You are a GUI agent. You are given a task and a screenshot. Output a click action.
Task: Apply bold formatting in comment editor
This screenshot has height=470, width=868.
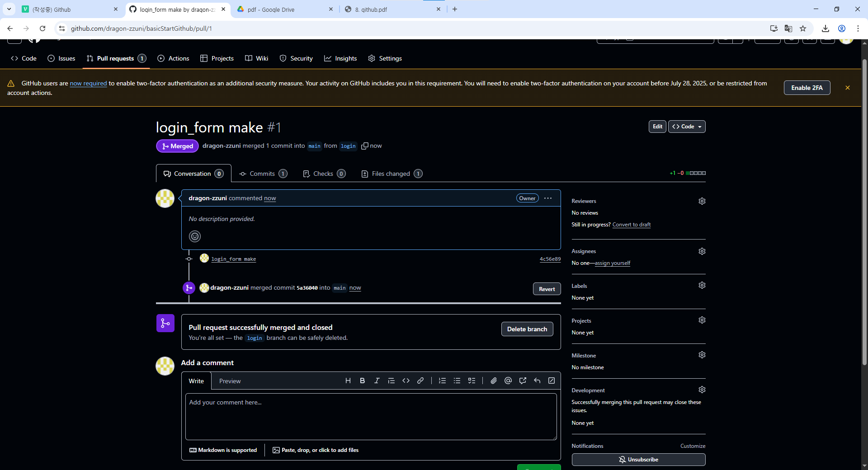coord(363,381)
